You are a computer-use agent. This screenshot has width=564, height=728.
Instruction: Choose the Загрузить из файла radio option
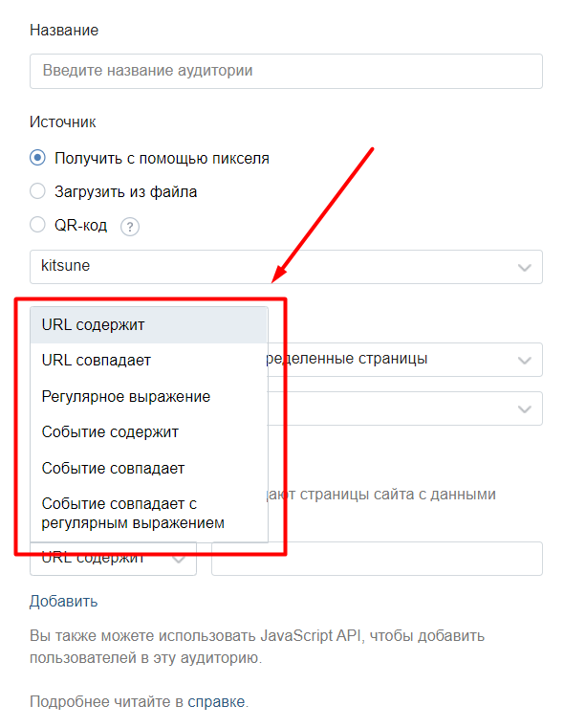coord(37,191)
